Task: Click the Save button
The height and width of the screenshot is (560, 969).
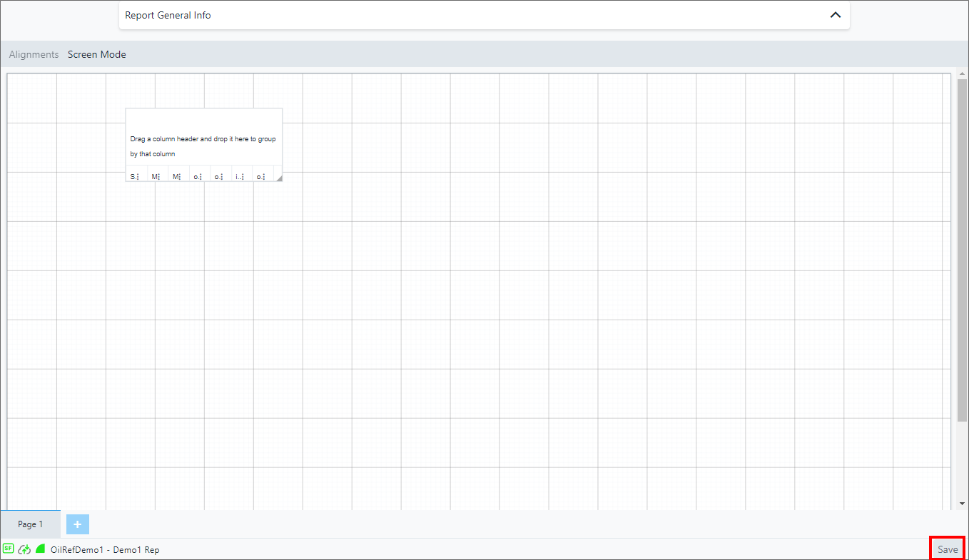Action: pyautogui.click(x=948, y=549)
